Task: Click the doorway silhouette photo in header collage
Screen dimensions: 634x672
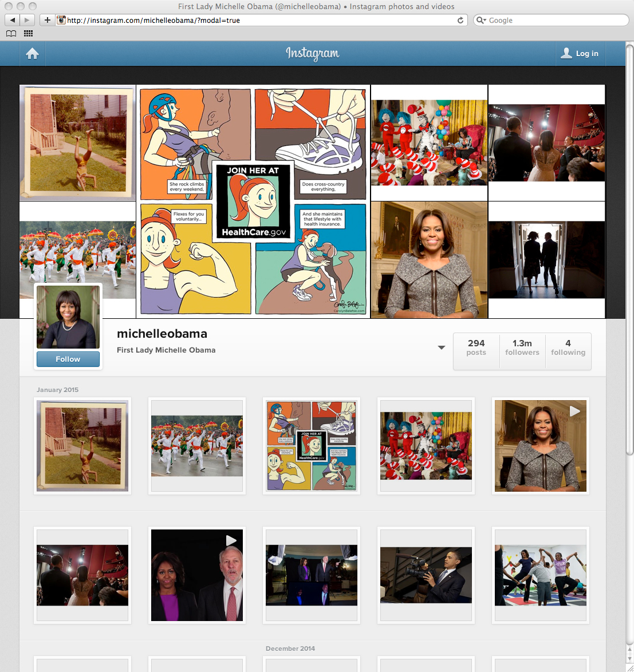Action: point(546,260)
